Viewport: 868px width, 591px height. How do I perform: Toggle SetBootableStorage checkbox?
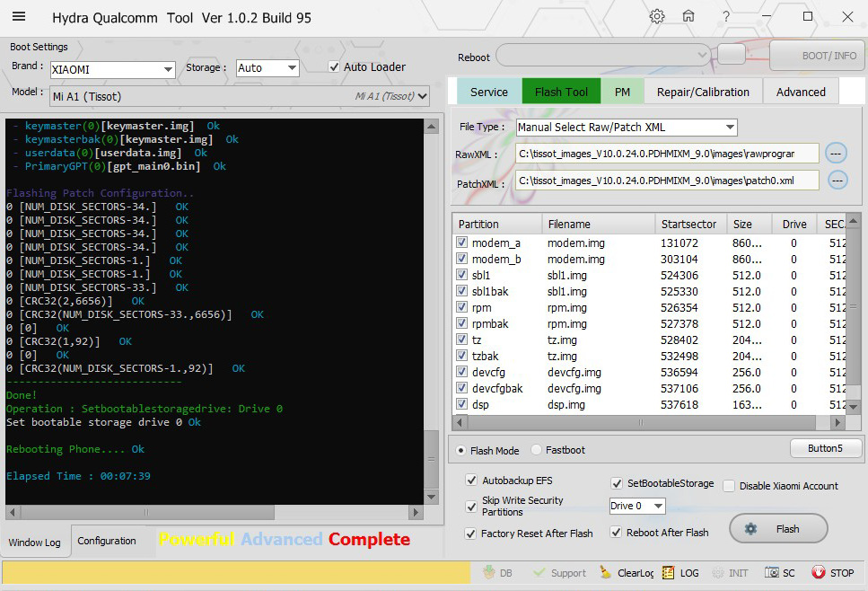coord(616,483)
